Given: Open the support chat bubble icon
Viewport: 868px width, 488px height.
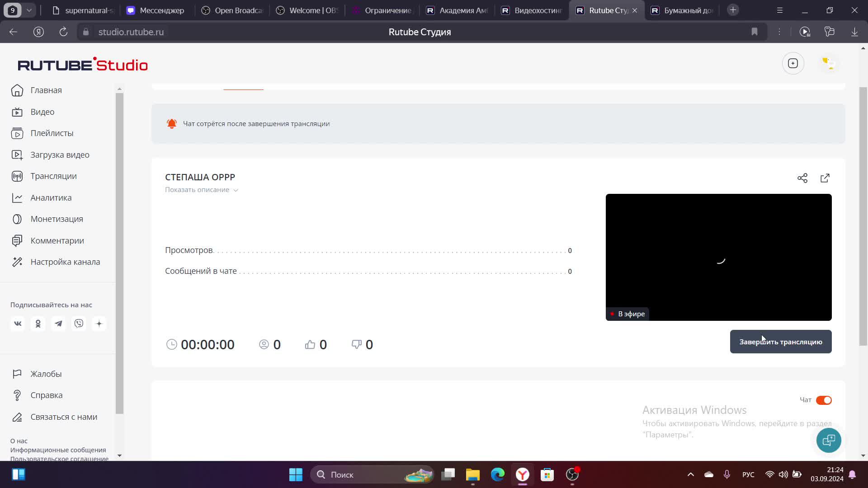Looking at the screenshot, I should click(x=828, y=440).
